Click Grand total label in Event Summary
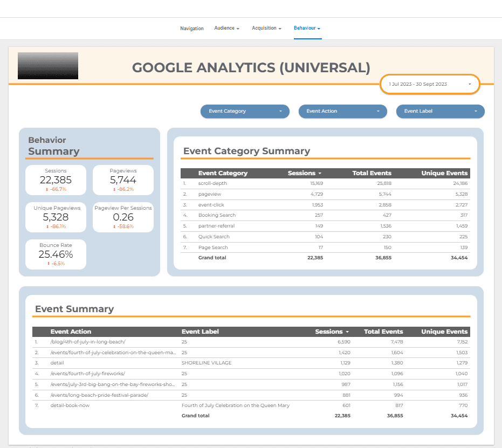 coord(195,416)
